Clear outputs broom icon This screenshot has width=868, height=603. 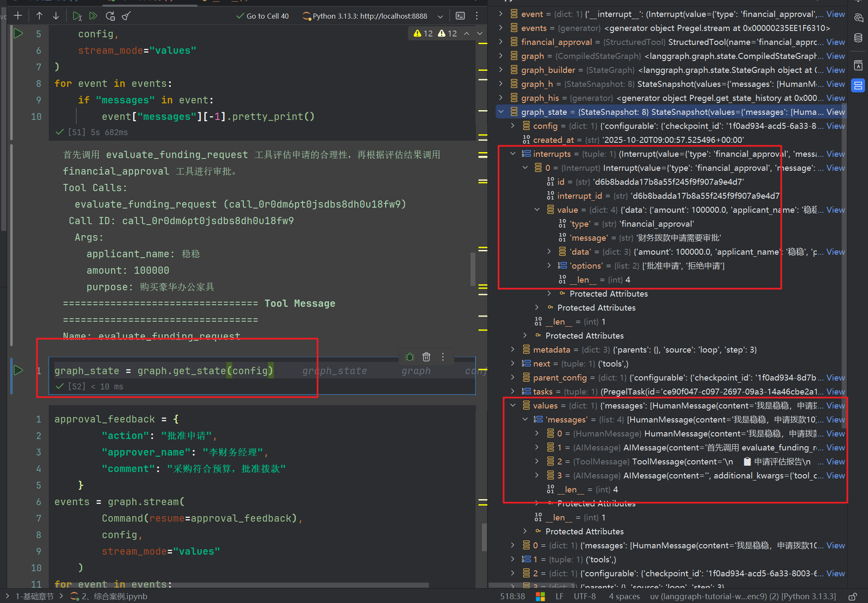[126, 16]
